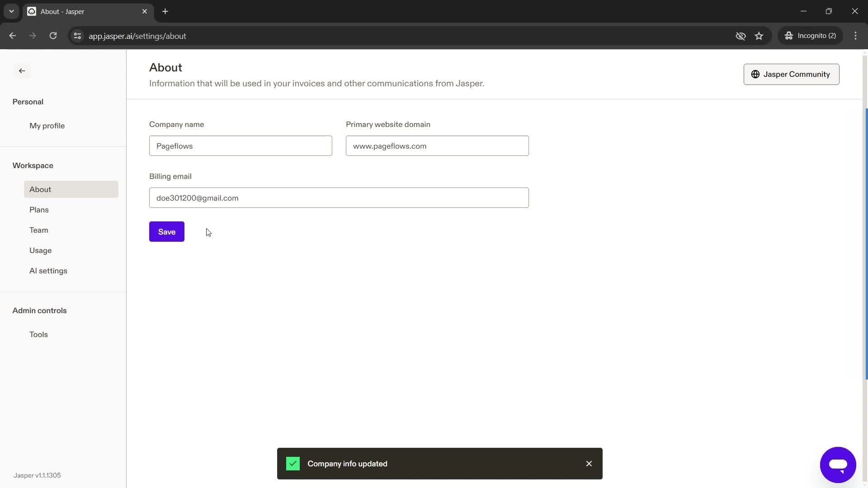Click the Billing email input field
The width and height of the screenshot is (868, 488).
[339, 197]
